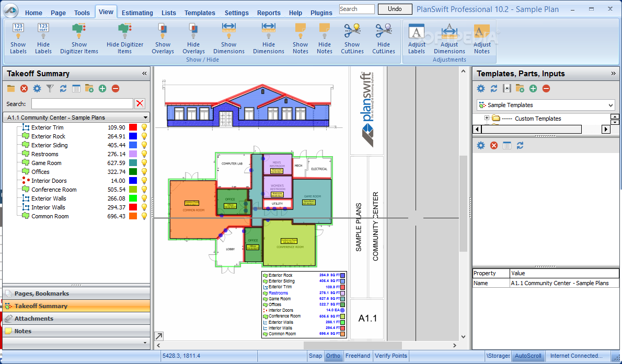Click new folder icon in Templates panel toolbar
The height and width of the screenshot is (364, 622).
(520, 89)
